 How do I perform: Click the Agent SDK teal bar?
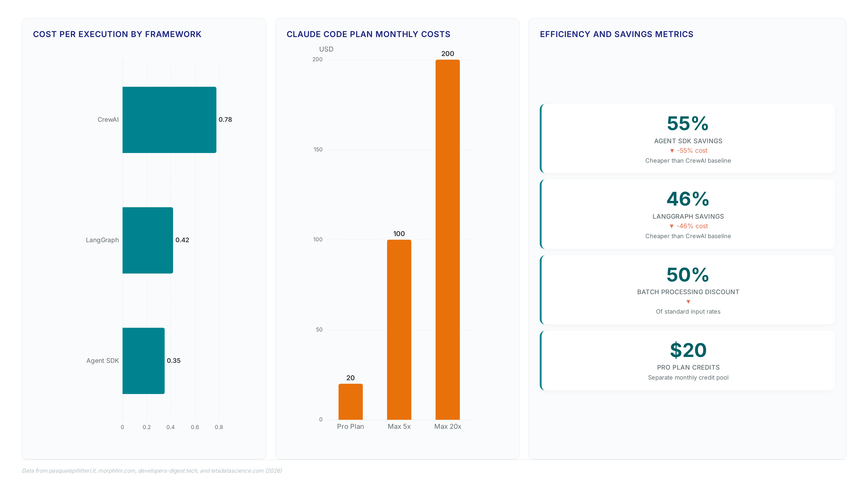pos(144,361)
